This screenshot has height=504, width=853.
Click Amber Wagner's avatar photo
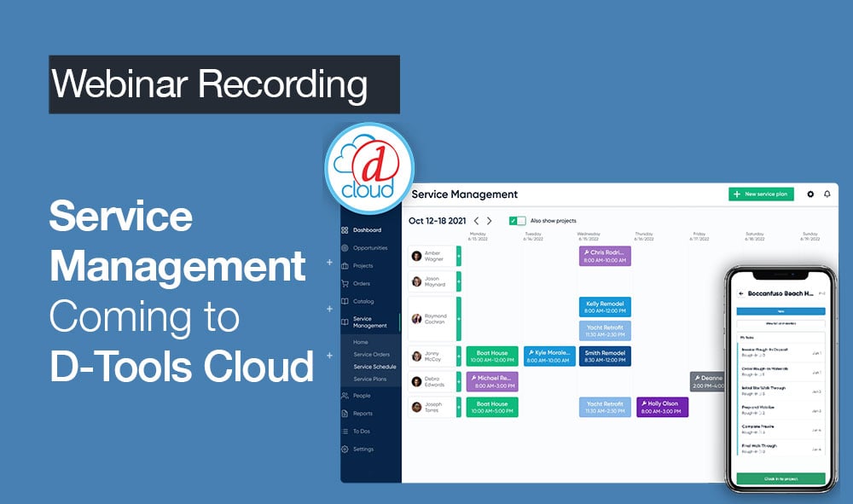(x=417, y=256)
